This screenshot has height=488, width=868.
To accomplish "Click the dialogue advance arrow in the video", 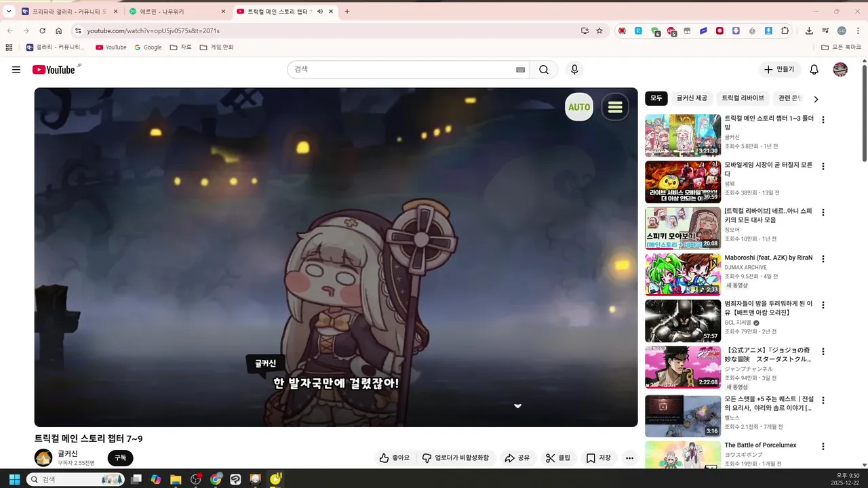I will 517,406.
